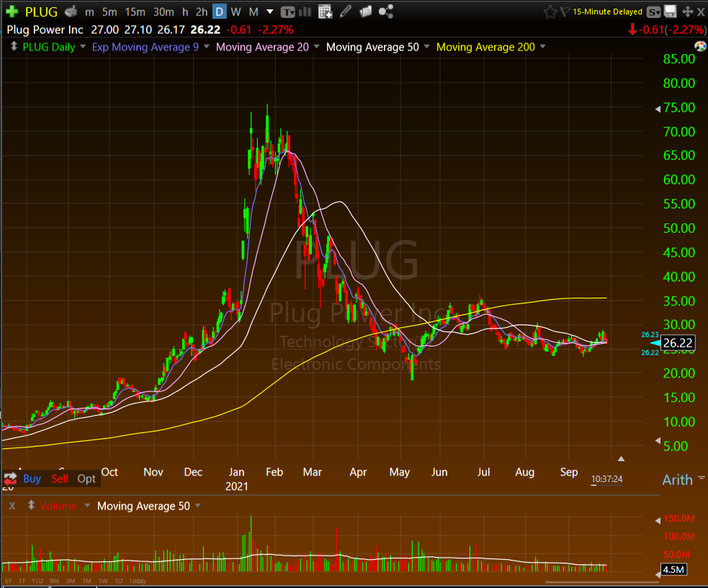This screenshot has width=708, height=588.
Task: Click the price scale triangle near 5.00
Action: click(658, 441)
